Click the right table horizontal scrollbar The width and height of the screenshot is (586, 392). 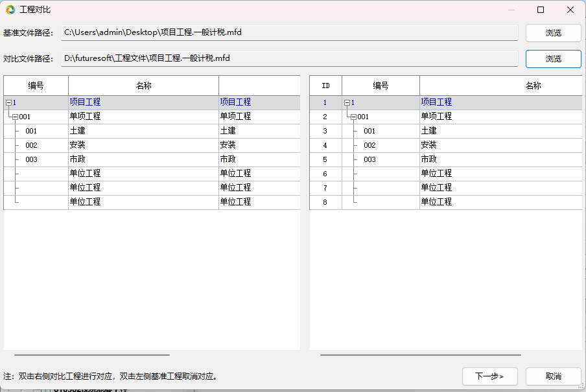[420, 354]
